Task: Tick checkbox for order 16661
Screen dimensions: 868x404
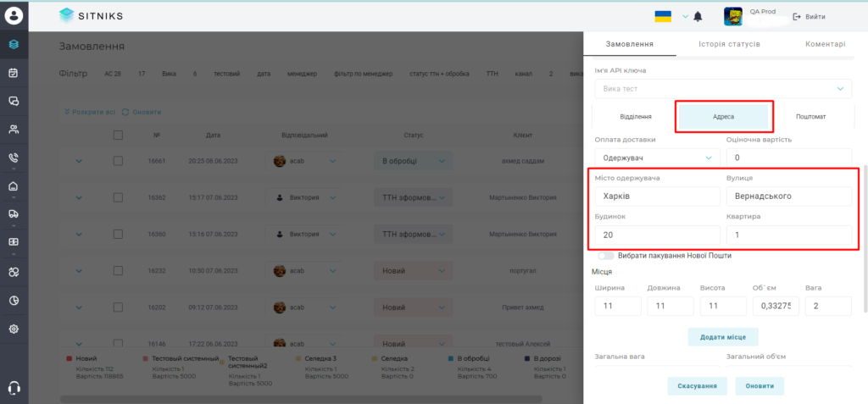Action: (x=118, y=161)
